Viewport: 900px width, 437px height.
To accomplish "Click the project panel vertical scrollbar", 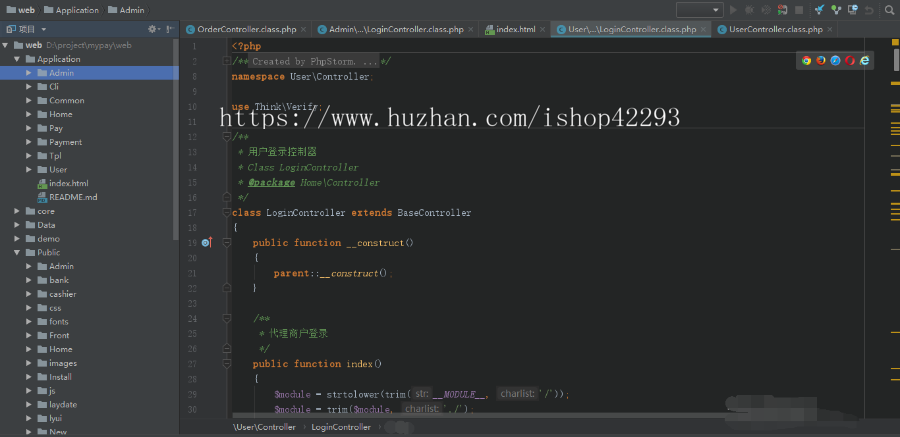I will coord(176,138).
